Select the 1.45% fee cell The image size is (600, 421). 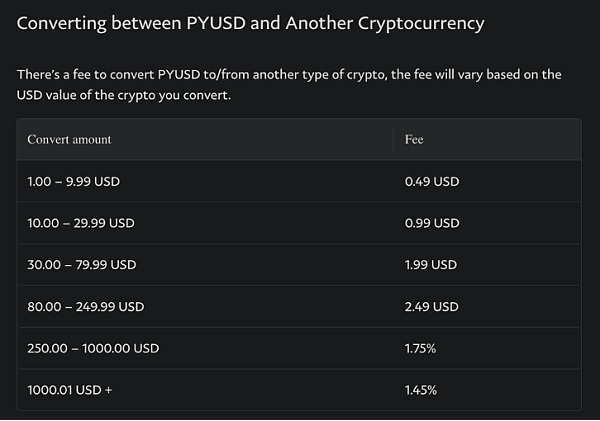421,389
